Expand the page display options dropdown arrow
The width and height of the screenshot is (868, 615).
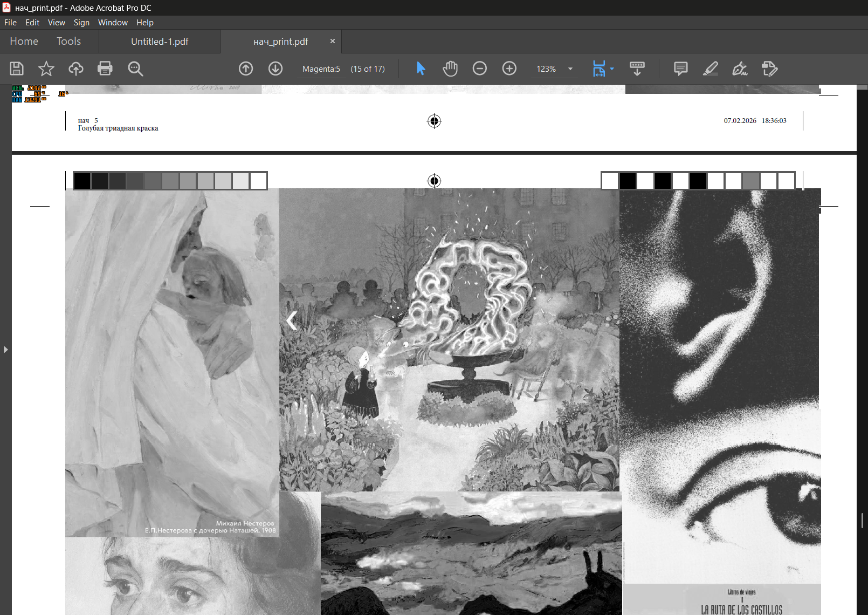[x=612, y=69]
